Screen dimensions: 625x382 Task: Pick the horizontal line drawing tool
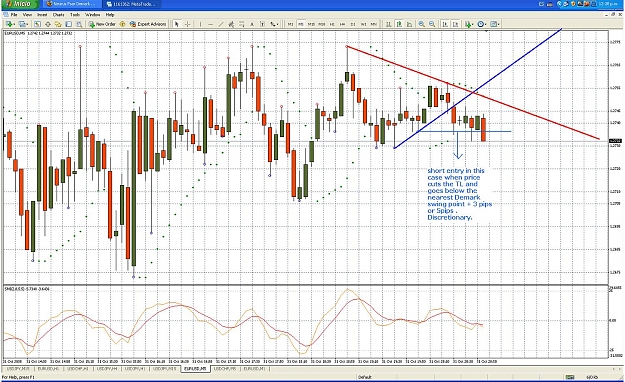(211, 24)
